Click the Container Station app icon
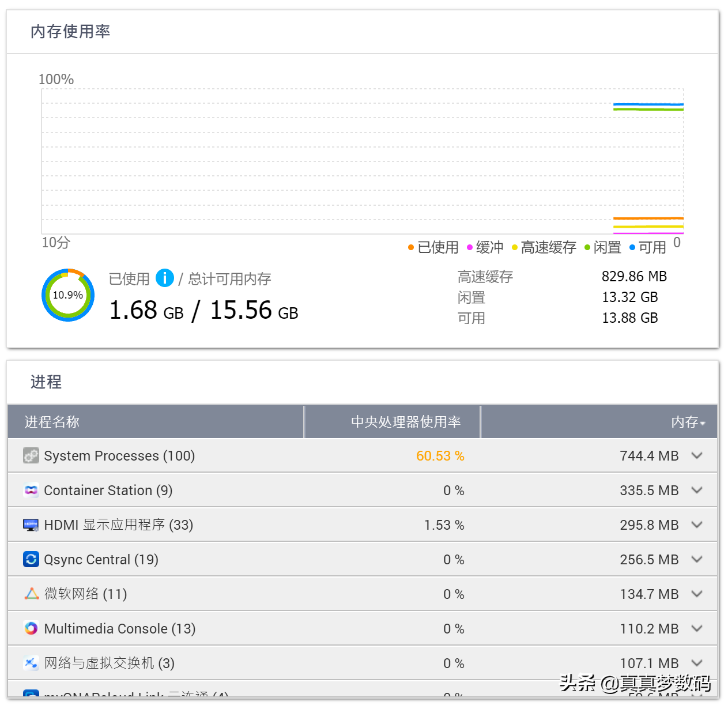 coord(31,491)
